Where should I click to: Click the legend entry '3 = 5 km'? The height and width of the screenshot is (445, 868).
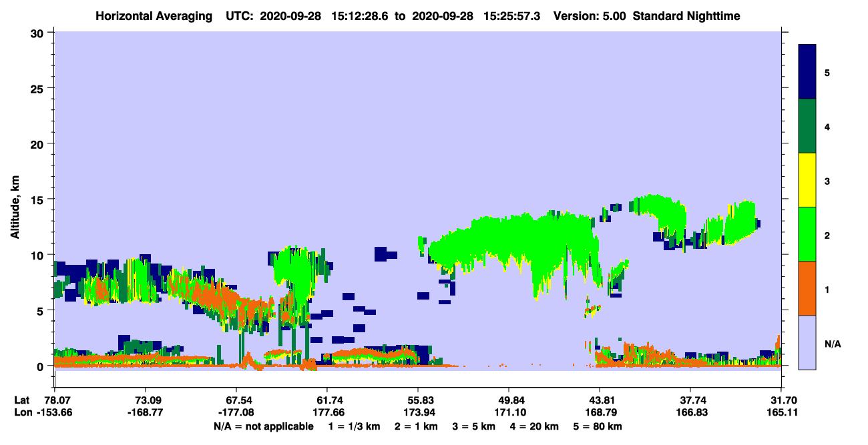click(x=474, y=426)
